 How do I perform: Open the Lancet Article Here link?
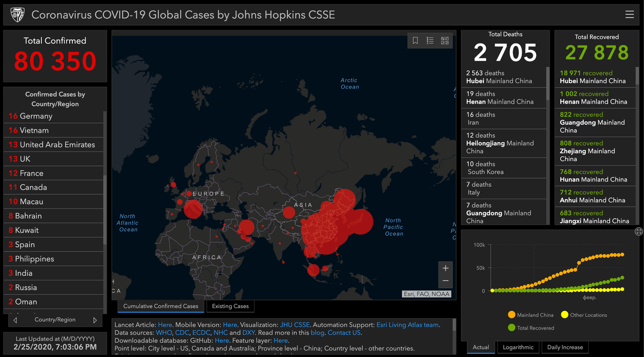tap(165, 325)
